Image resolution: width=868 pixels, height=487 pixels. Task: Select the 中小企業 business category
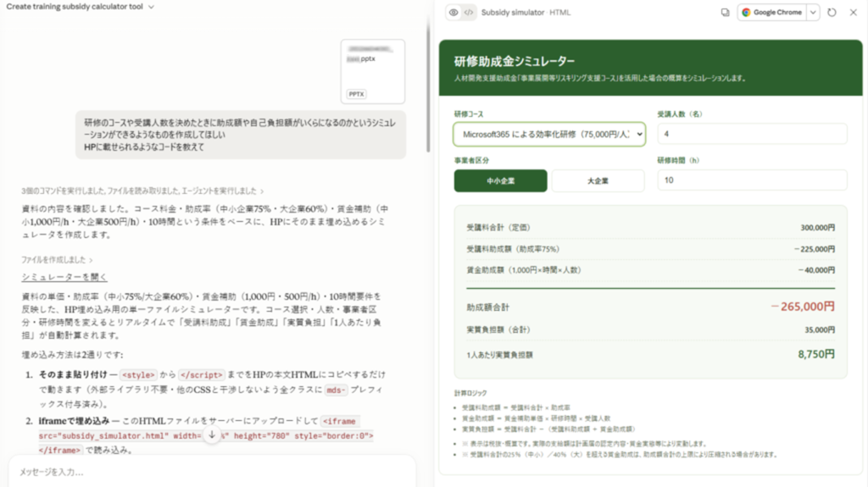coord(500,181)
